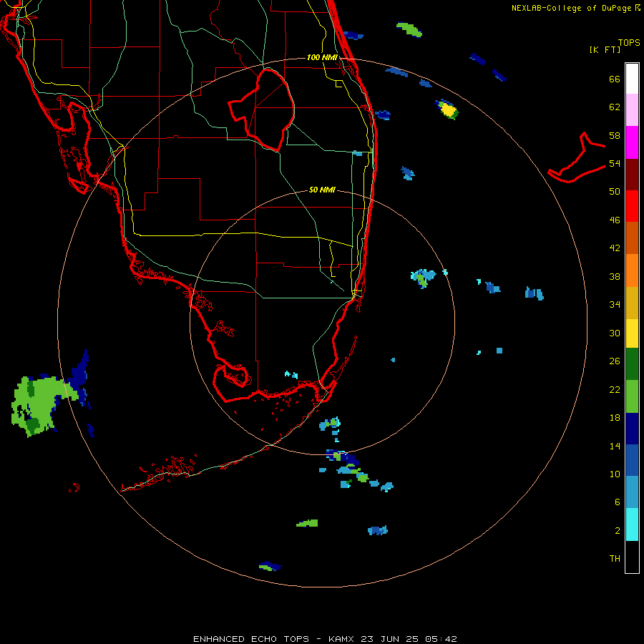Viewport: 644px width, 644px height.
Task: Click the 42 value on the scale
Action: pyautogui.click(x=615, y=248)
